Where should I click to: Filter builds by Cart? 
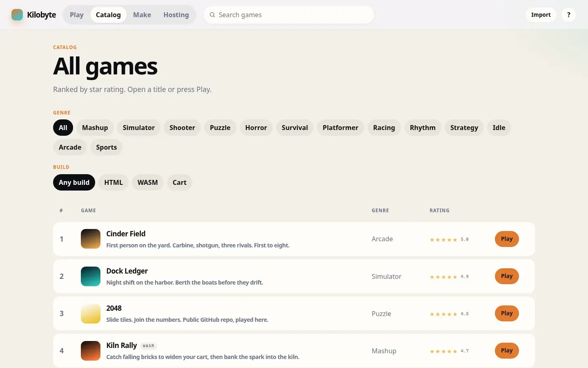(x=180, y=182)
